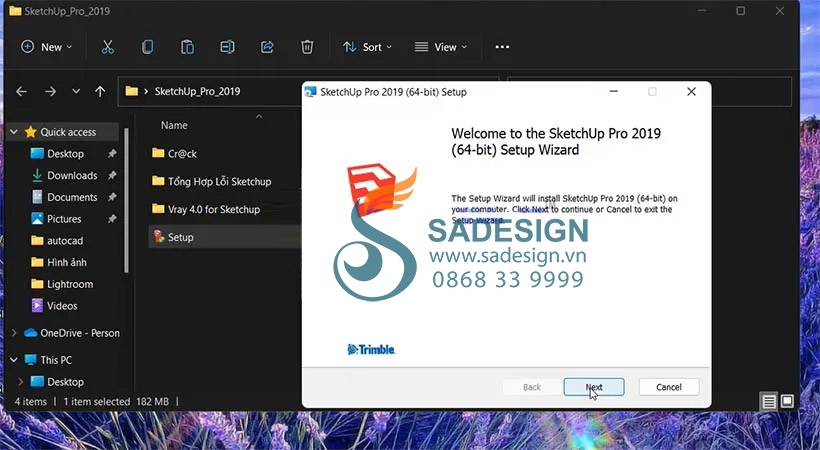Collapse the Quick access tree section
This screenshot has width=820, height=450.
click(14, 132)
